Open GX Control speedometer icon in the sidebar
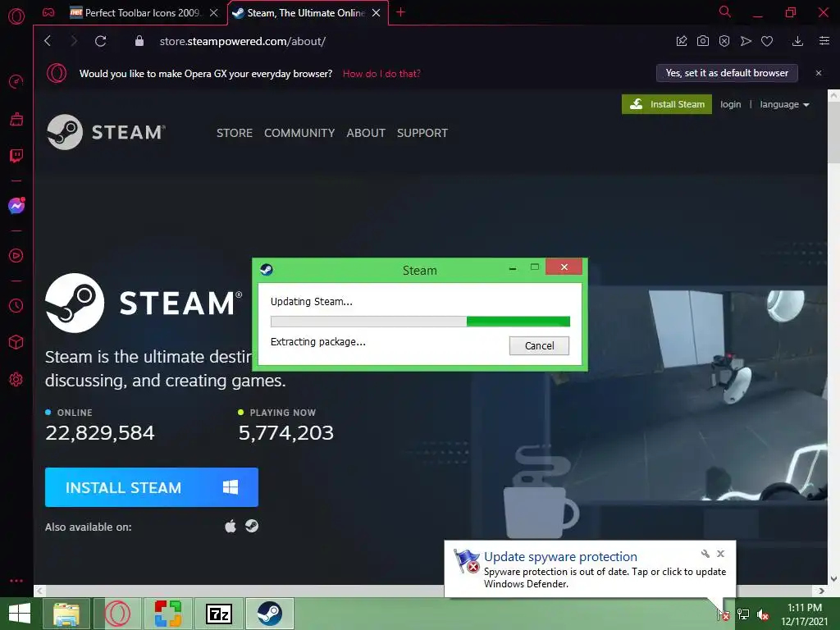This screenshot has width=840, height=630. coord(16,81)
